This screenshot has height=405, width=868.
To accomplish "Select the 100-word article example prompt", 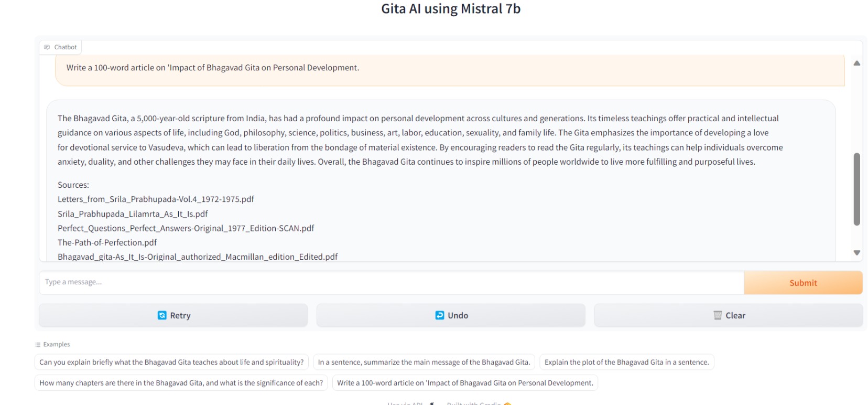I will pyautogui.click(x=465, y=383).
